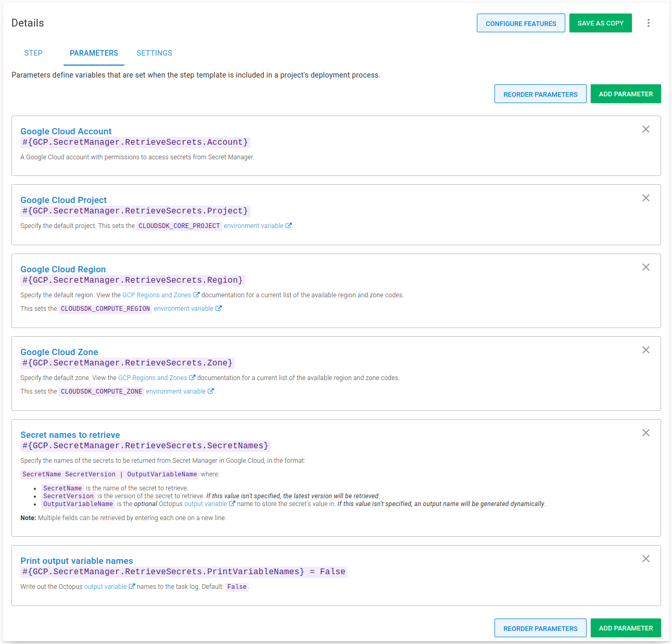Delete the Google Cloud Project parameter
Screen dimensions: 672x644
[645, 198]
